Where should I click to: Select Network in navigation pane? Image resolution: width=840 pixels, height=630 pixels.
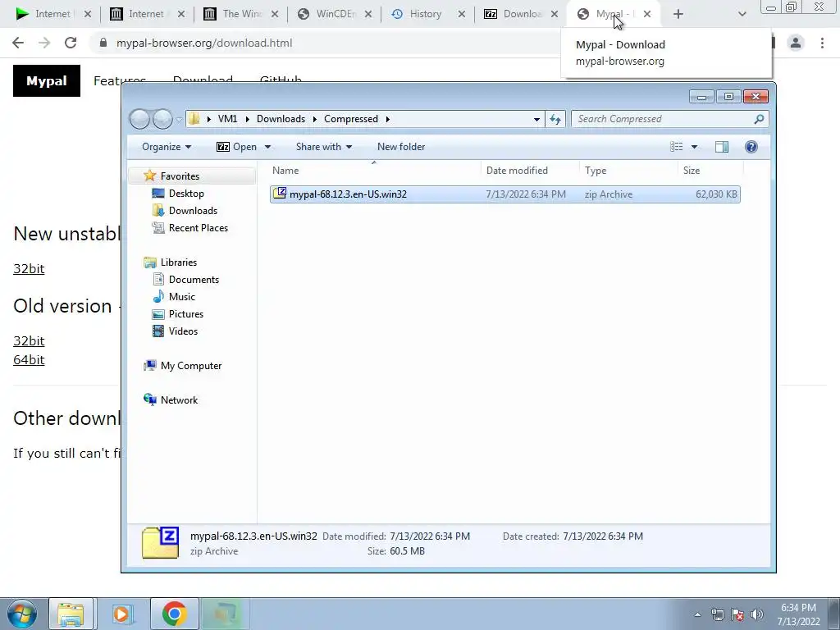coord(179,400)
